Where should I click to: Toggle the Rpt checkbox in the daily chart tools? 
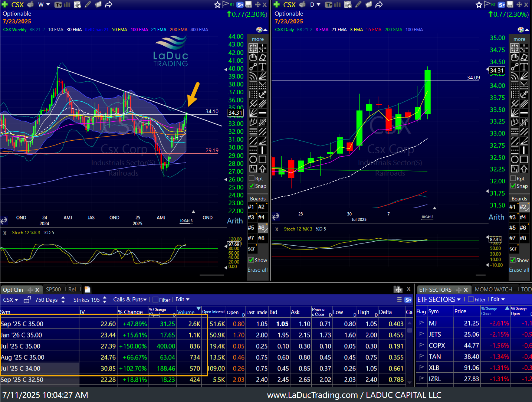pos(513,179)
